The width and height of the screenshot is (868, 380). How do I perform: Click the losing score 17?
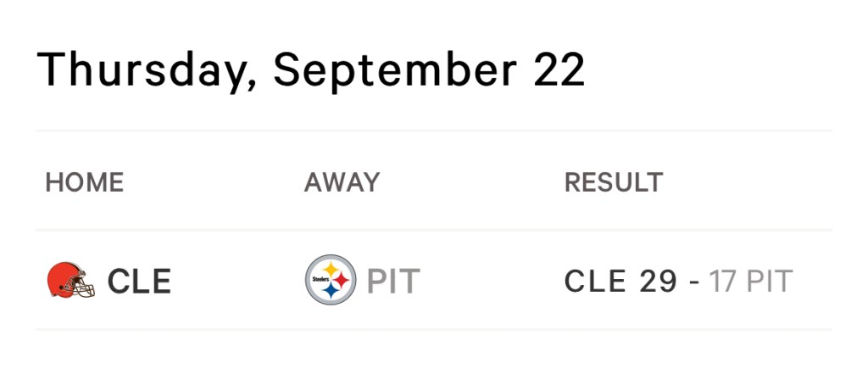[x=725, y=282]
